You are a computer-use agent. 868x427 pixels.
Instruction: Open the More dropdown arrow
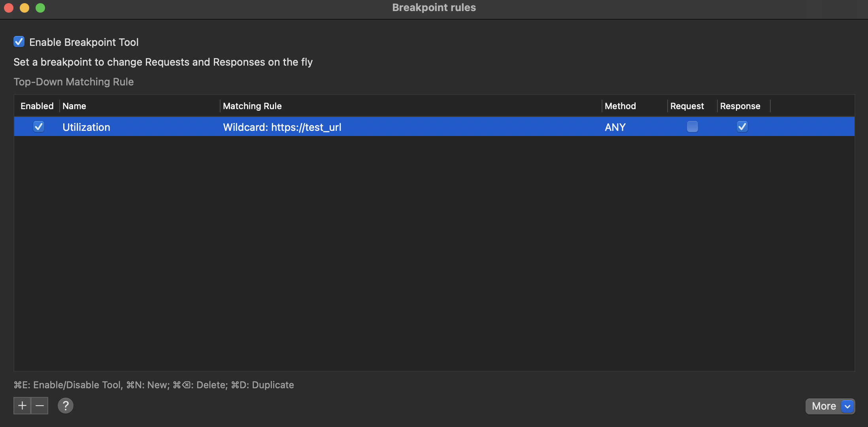pyautogui.click(x=847, y=406)
